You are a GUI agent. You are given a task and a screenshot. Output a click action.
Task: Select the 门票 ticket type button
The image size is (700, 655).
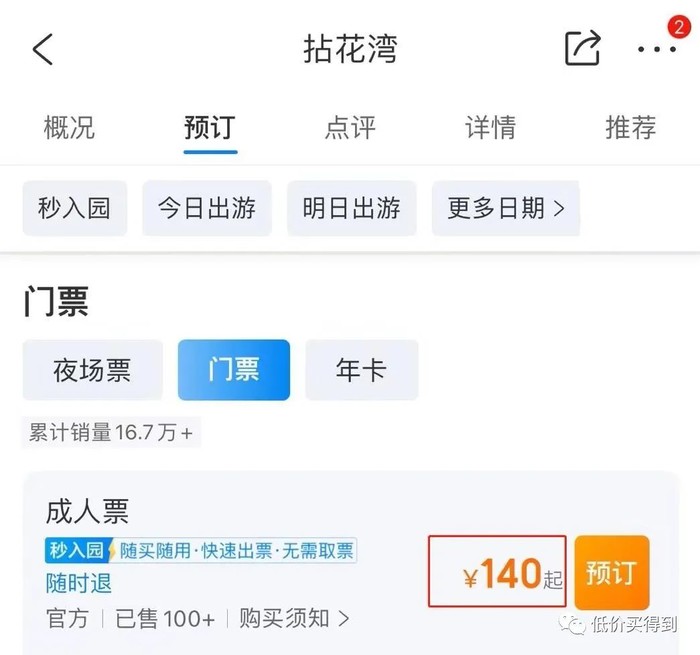tap(234, 370)
